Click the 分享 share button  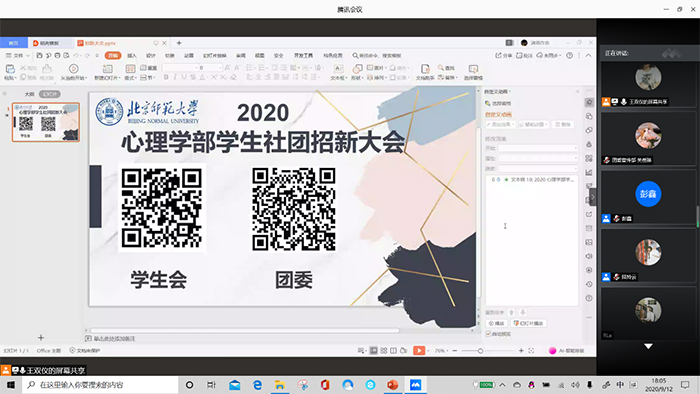pyautogui.click(x=504, y=55)
